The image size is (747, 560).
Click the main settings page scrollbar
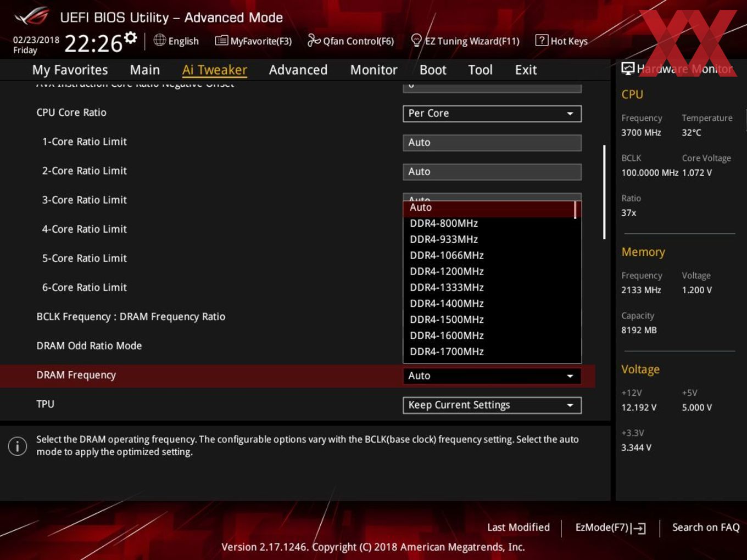pyautogui.click(x=604, y=192)
